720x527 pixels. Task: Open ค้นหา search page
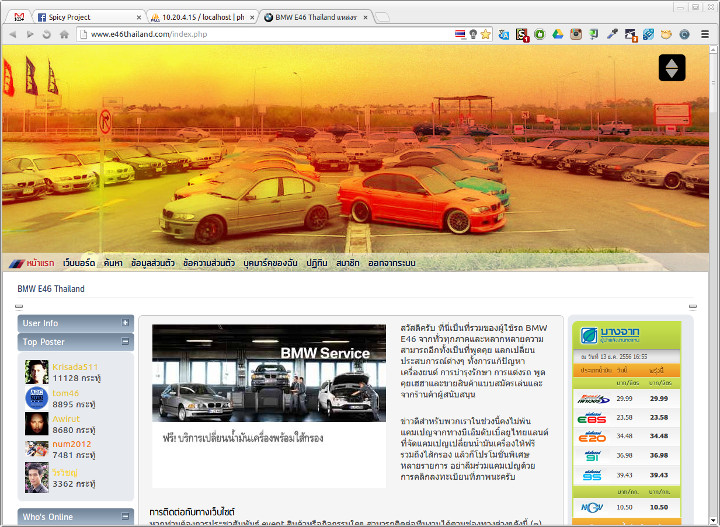pyautogui.click(x=113, y=263)
